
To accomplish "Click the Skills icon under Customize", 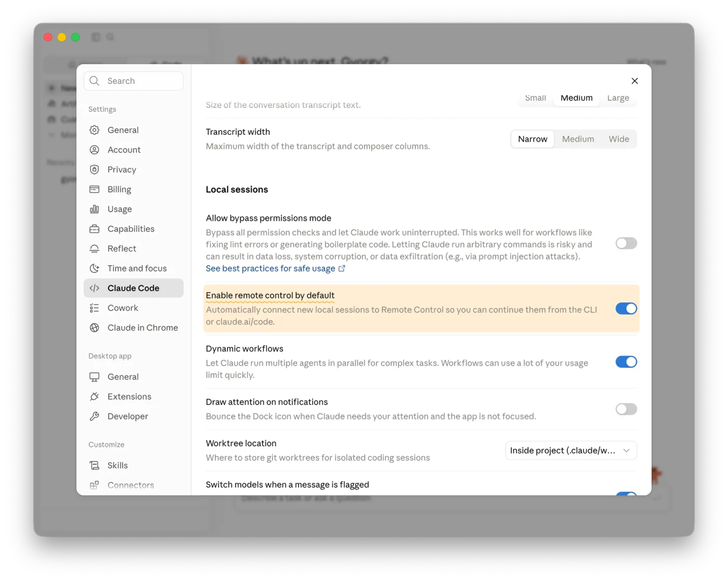I will click(94, 465).
